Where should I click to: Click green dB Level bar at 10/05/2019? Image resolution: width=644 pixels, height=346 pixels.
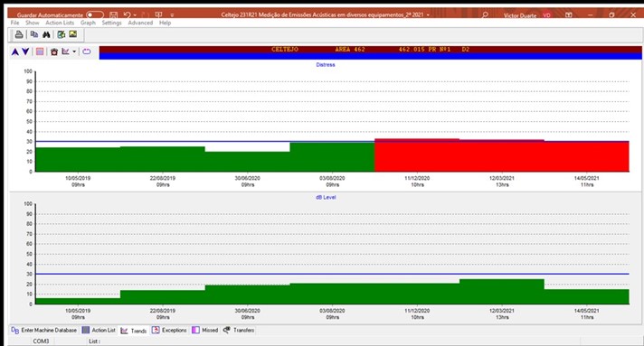coord(78,301)
